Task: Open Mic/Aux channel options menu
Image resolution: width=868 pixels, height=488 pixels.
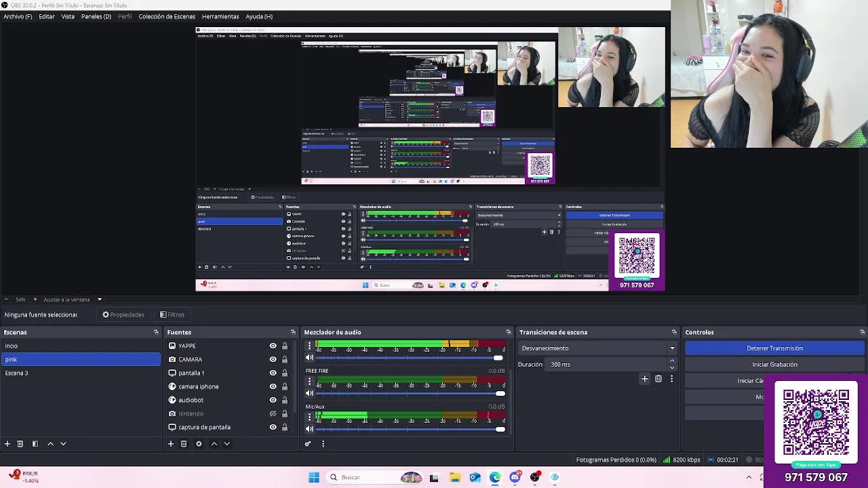Action: tap(310, 417)
